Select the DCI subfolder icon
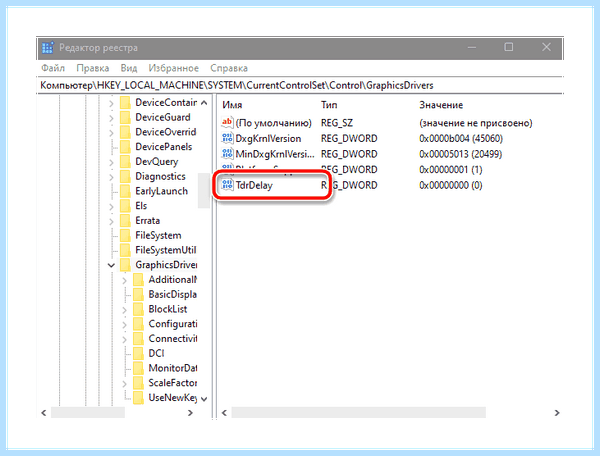 (139, 353)
